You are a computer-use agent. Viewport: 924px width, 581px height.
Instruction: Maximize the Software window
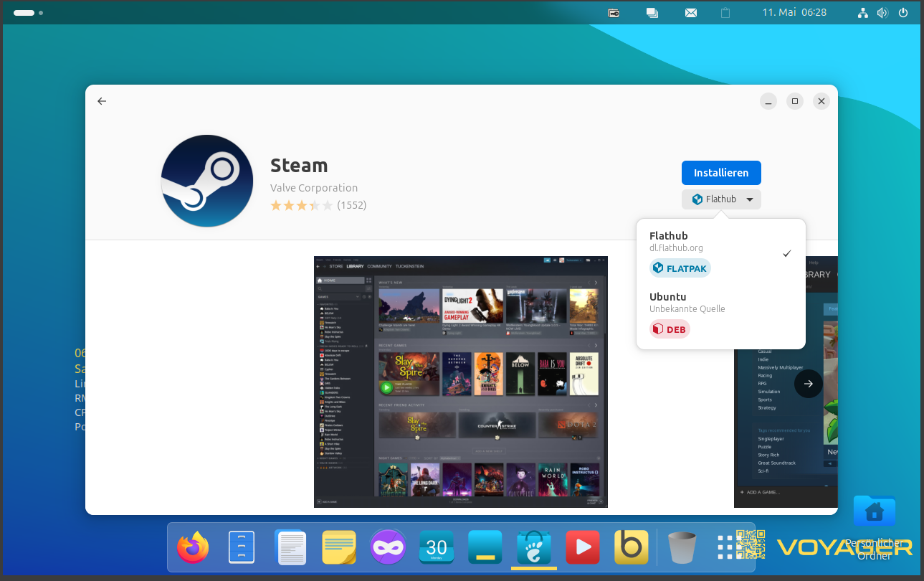click(795, 101)
